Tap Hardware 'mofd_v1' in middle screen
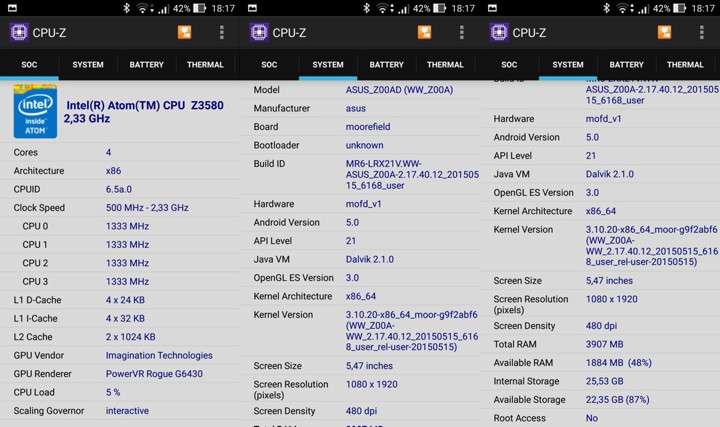This screenshot has height=427, width=720. point(363,204)
